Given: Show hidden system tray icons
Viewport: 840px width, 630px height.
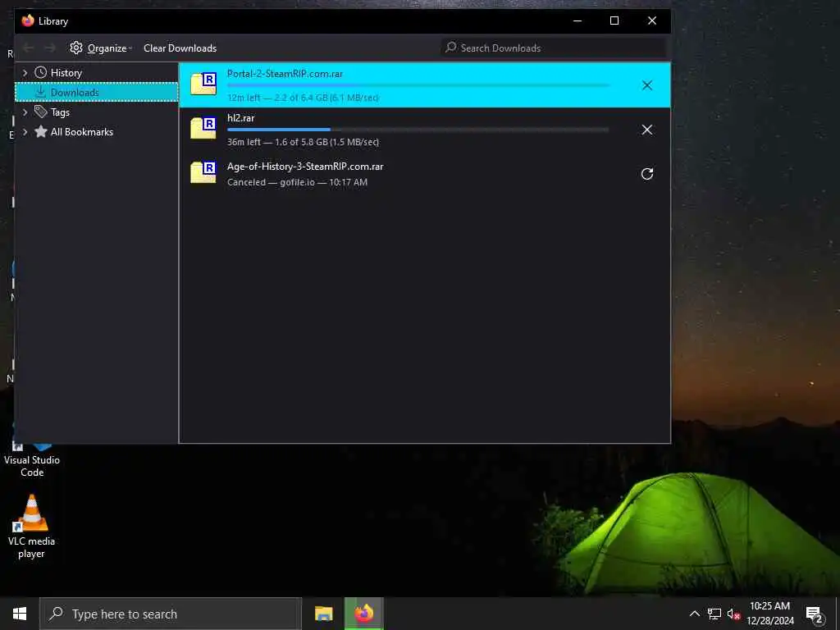Looking at the screenshot, I should pos(694,614).
